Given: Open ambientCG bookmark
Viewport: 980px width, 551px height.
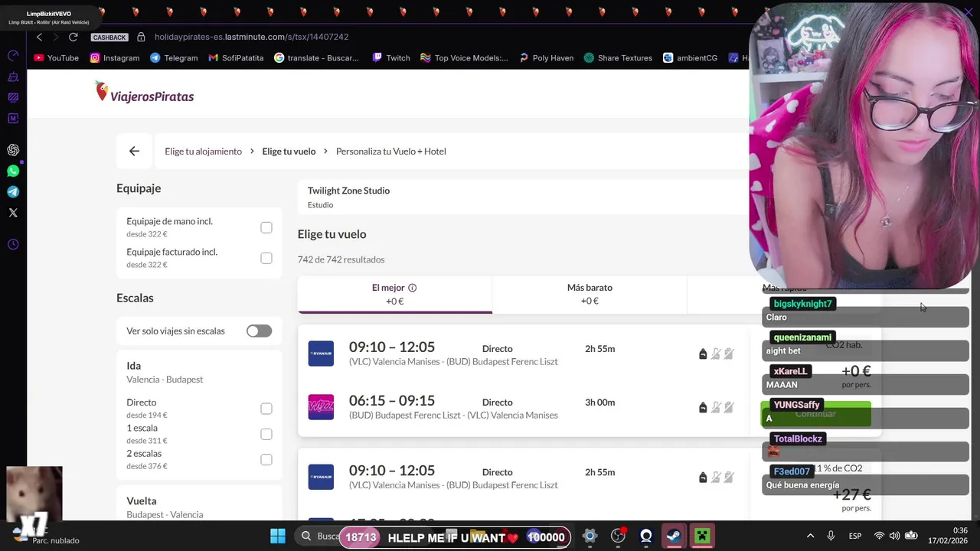Looking at the screenshot, I should point(690,57).
